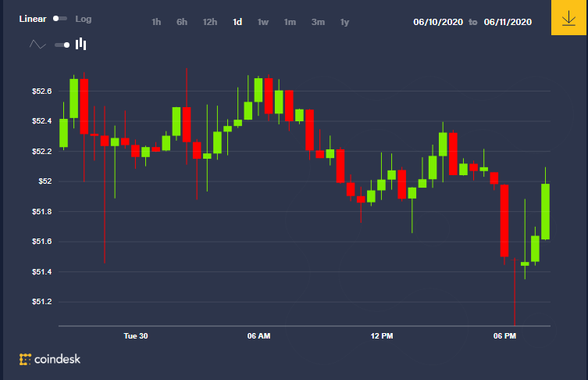Click the $51.8 price axis label
The height and width of the screenshot is (380, 588).
(41, 212)
